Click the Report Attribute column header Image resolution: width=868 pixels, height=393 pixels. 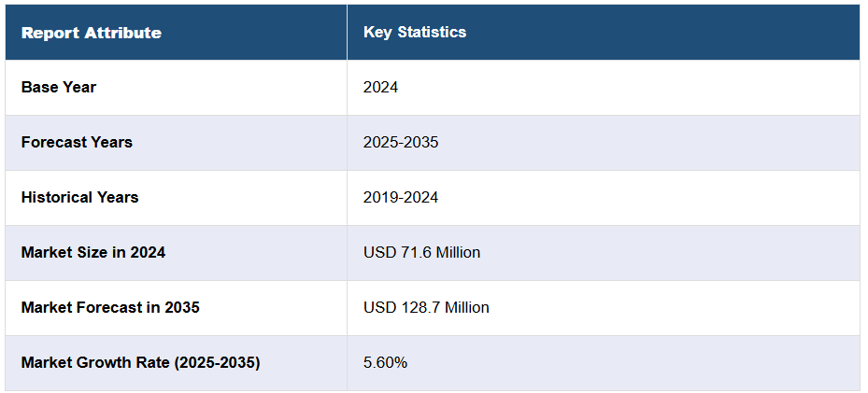92,33
